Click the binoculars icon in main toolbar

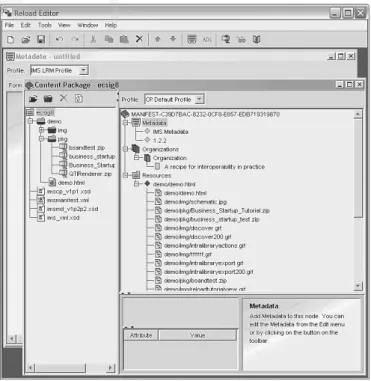(x=241, y=40)
